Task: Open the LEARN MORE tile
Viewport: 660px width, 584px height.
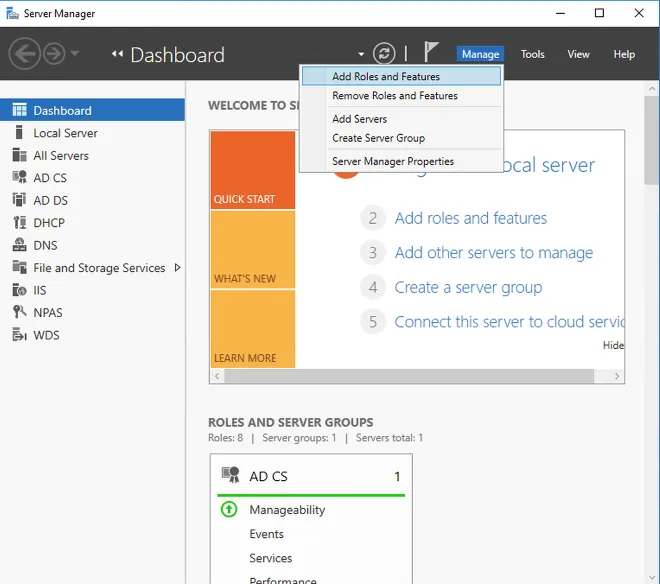Action: pyautogui.click(x=253, y=329)
